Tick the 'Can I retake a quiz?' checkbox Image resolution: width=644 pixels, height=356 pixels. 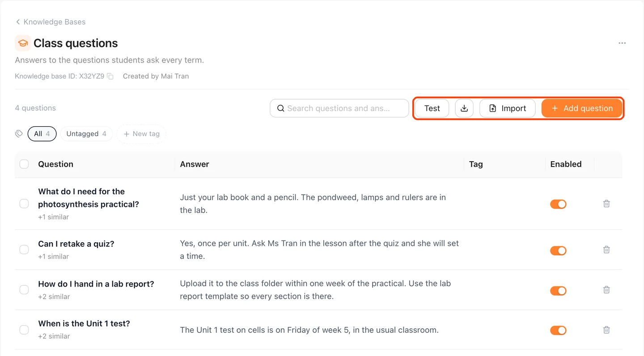pyautogui.click(x=24, y=250)
